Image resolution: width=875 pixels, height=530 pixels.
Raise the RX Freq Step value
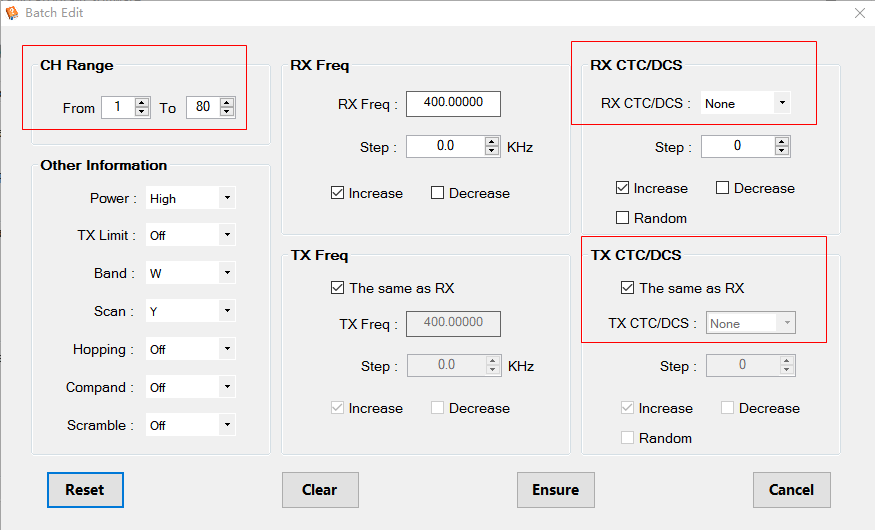point(492,142)
